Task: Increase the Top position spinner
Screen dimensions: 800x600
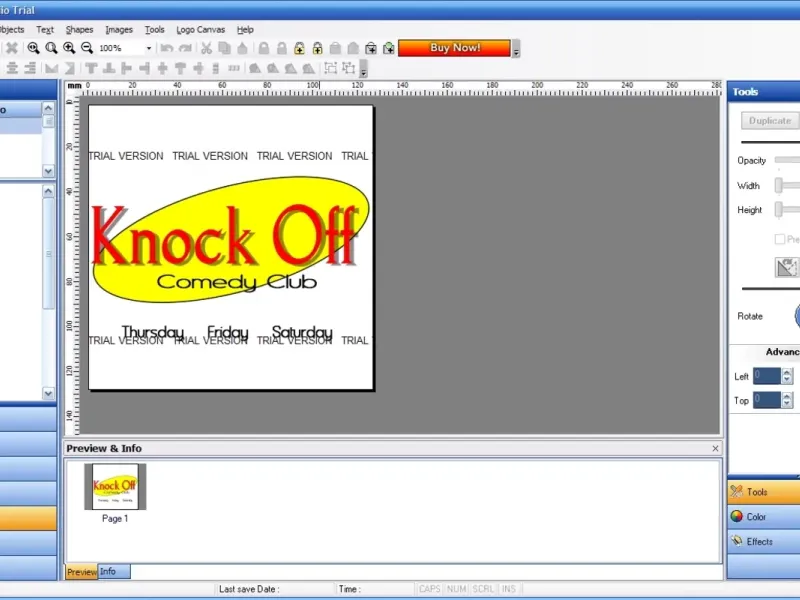Action: click(x=787, y=396)
